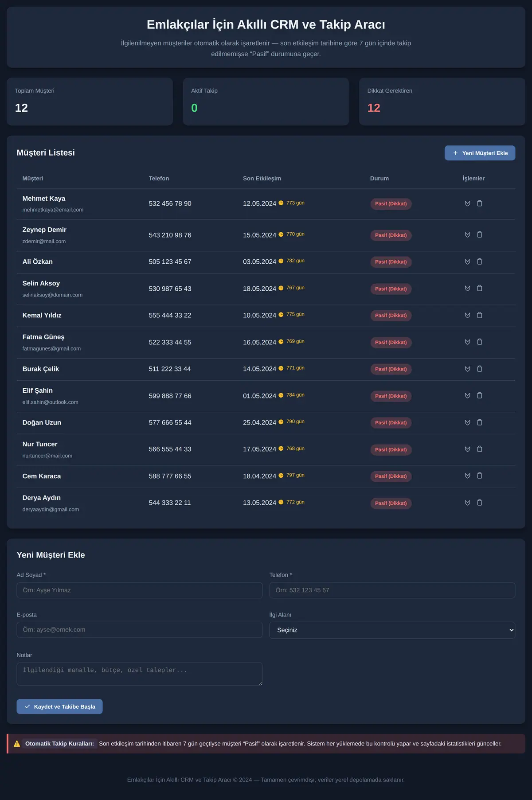Click the shield-shaped follow-up icon for Mehmet Kaya
This screenshot has height=800, width=532.
point(467,203)
